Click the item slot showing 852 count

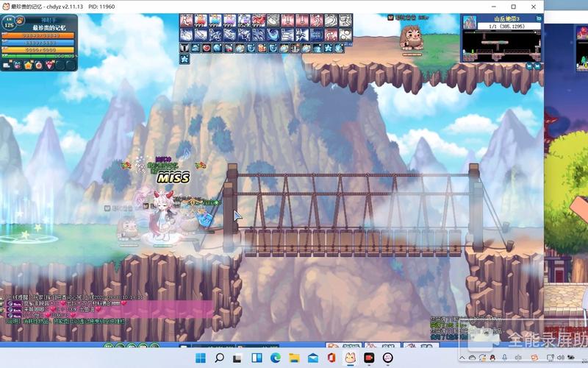click(x=244, y=21)
